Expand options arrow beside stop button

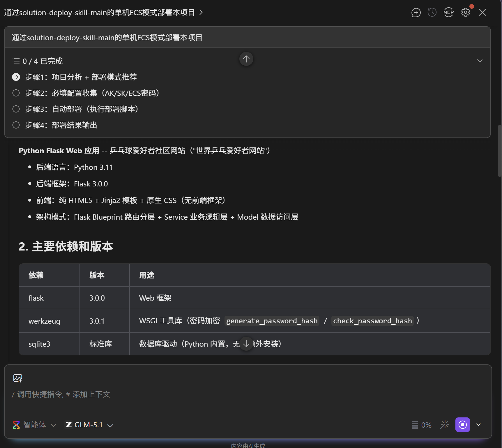click(x=478, y=425)
